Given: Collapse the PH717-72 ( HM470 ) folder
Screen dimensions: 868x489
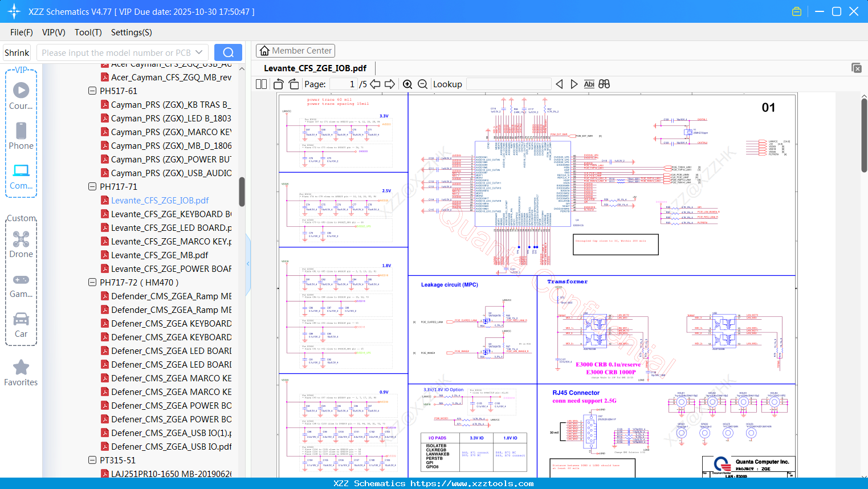Looking at the screenshot, I should click(x=92, y=283).
